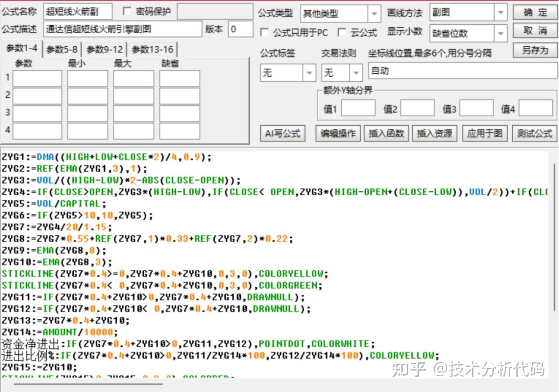Click the 值2 Y-axis boundary field
Viewport: 559px width, 392px height.
tap(417, 108)
